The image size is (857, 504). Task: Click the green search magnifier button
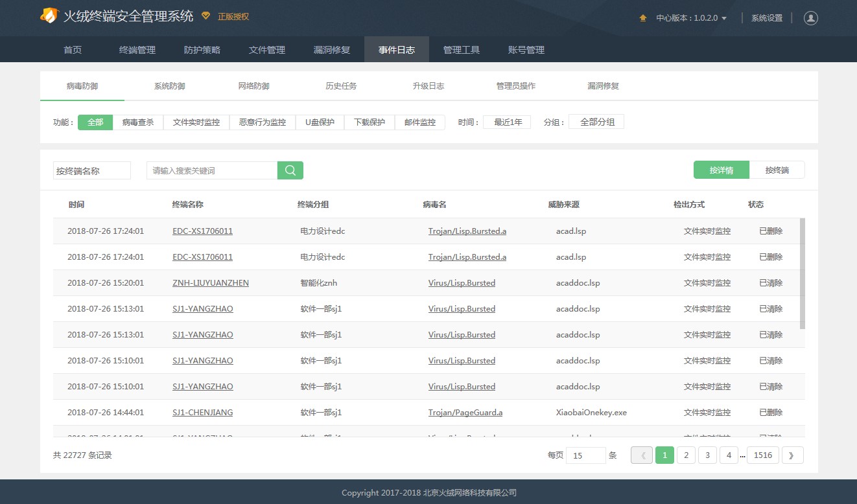click(x=290, y=170)
